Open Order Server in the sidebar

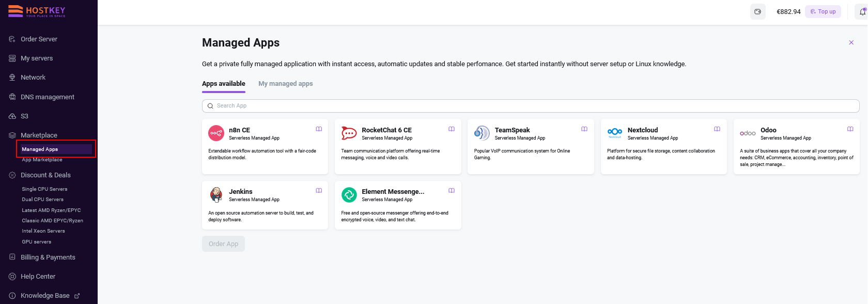pyautogui.click(x=39, y=39)
